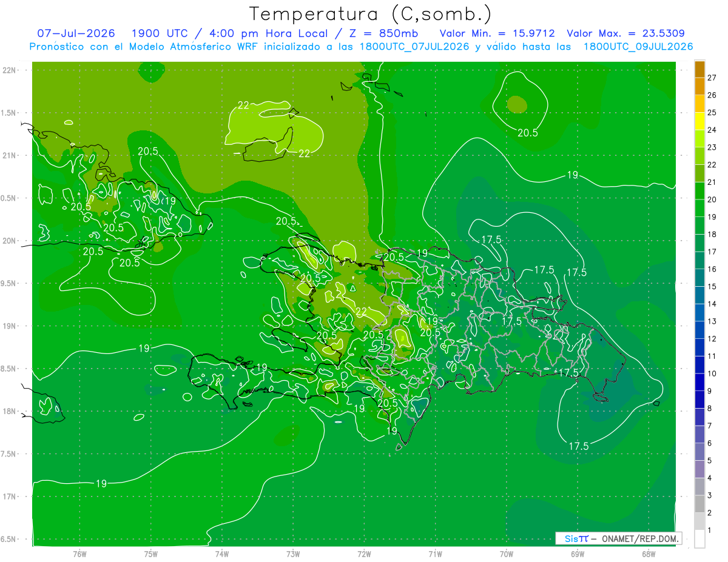Click the 'SisTT - ONAMET/REP.DOM.' label box

pyautogui.click(x=619, y=538)
